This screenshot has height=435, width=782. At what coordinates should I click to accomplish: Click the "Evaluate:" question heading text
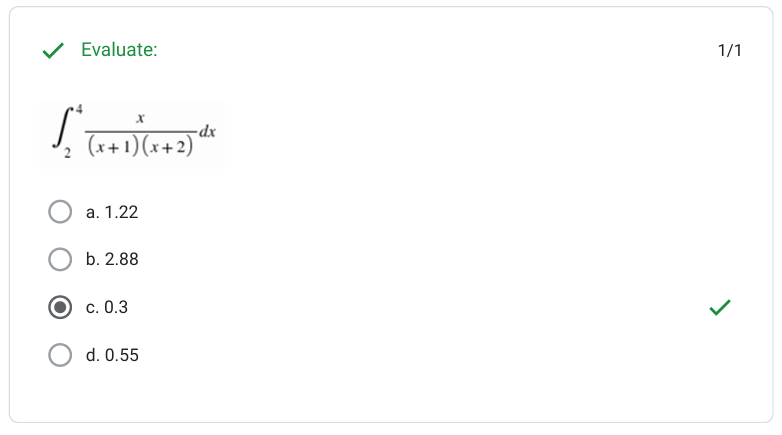[119, 51]
